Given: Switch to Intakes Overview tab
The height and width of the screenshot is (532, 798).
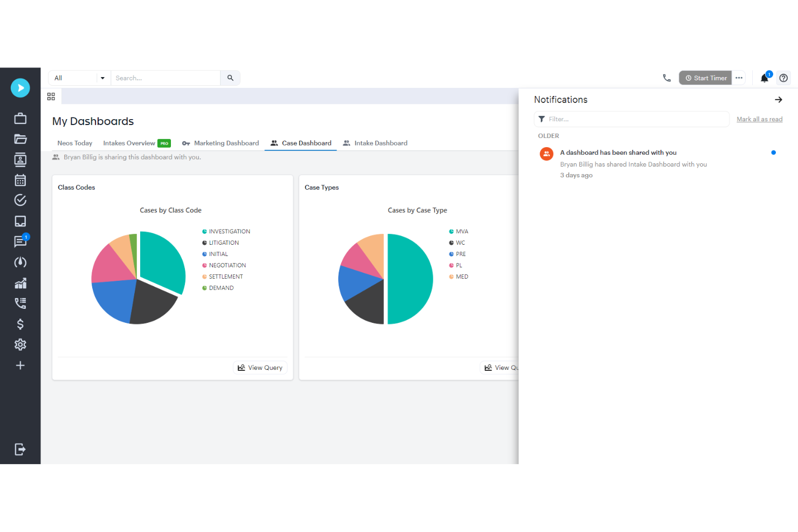Looking at the screenshot, I should 137,143.
